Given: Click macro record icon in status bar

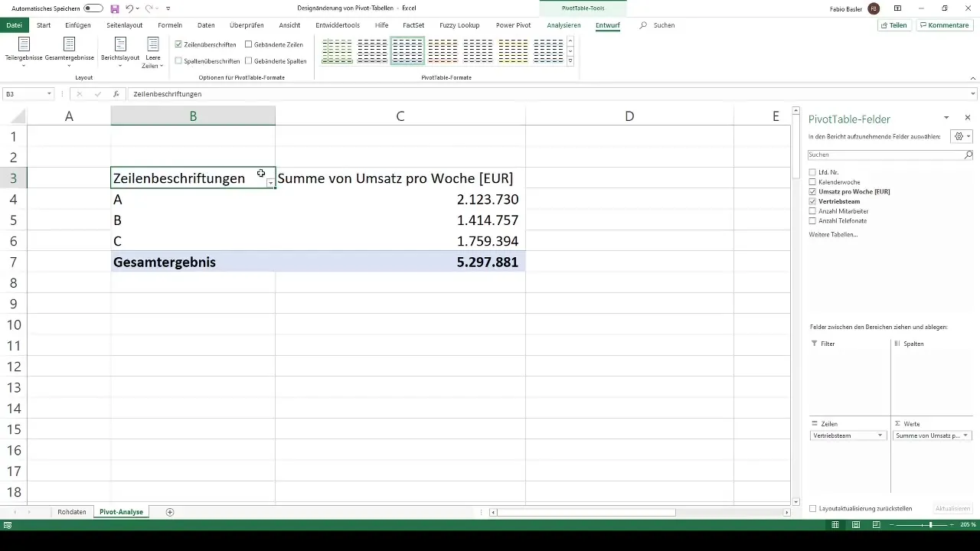Looking at the screenshot, I should [7, 525].
